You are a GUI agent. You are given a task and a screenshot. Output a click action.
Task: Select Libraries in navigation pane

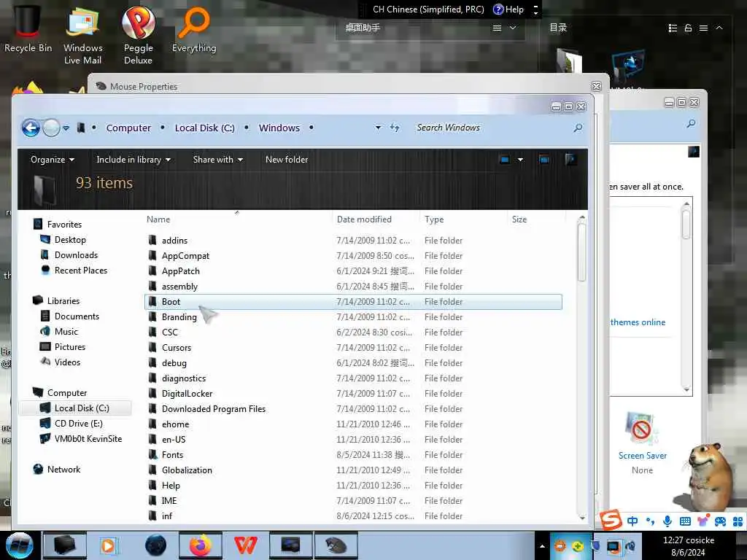[63, 301]
